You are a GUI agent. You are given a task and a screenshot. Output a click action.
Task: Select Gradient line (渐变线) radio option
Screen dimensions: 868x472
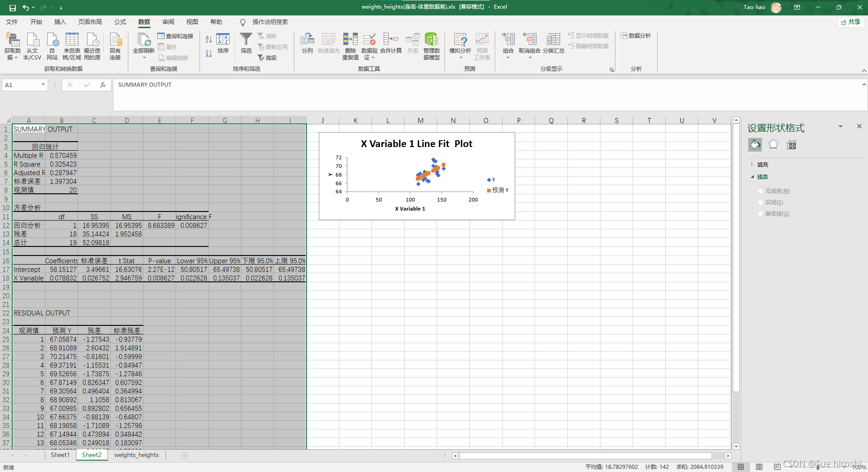761,214
